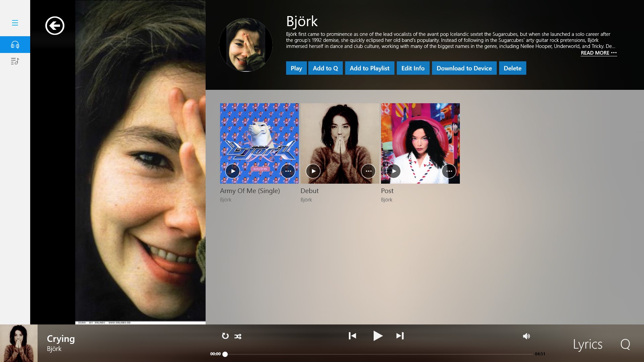Click Edit Info button

coord(413,68)
